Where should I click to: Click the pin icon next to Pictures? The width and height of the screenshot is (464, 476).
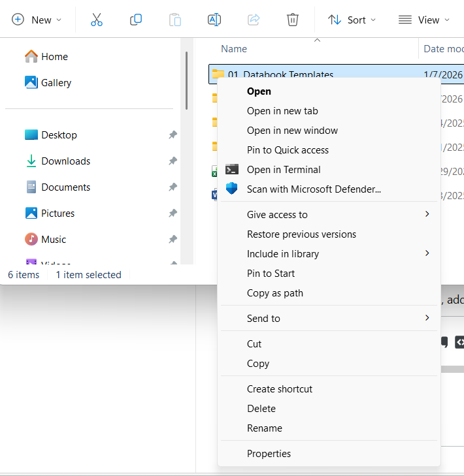tap(173, 213)
